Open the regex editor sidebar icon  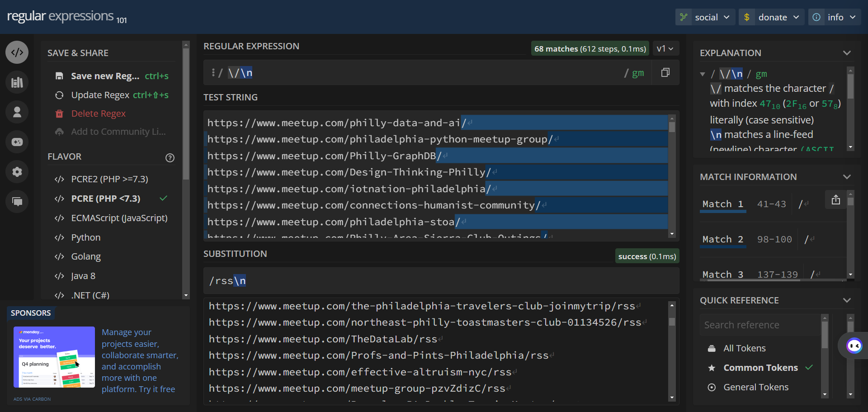coord(17,52)
